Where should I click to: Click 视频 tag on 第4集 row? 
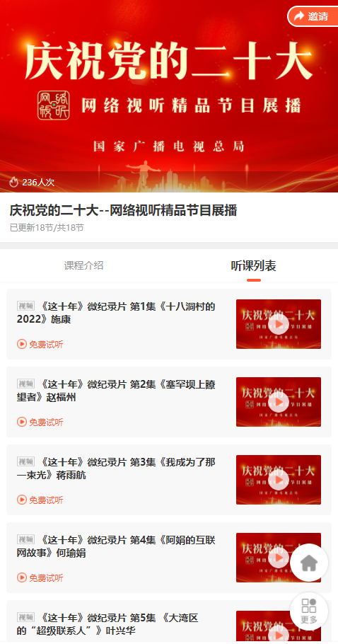coord(25,539)
